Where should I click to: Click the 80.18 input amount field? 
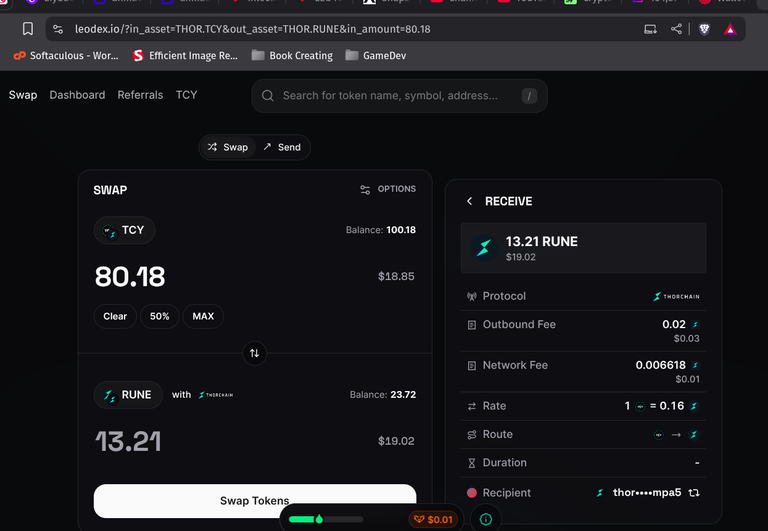pyautogui.click(x=130, y=276)
